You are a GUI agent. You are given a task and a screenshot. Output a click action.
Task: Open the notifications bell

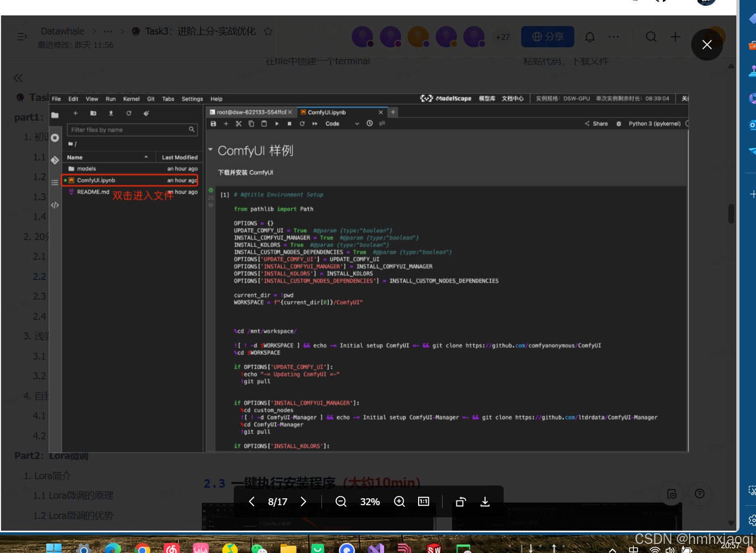point(590,37)
